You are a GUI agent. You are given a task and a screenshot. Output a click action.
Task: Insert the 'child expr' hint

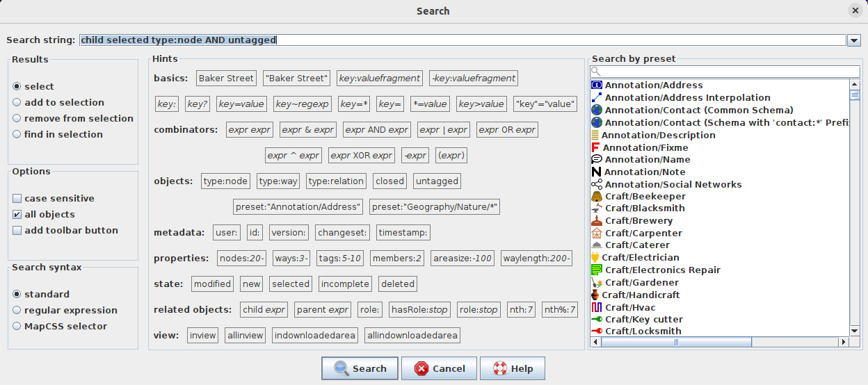264,309
